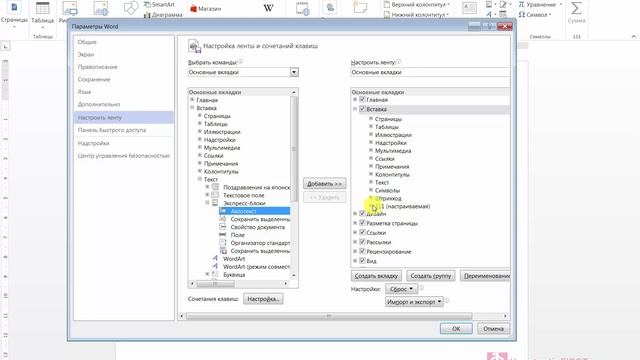Uncheck the Ссылки tab checkbox
This screenshot has height=360, width=640.
coord(362,232)
